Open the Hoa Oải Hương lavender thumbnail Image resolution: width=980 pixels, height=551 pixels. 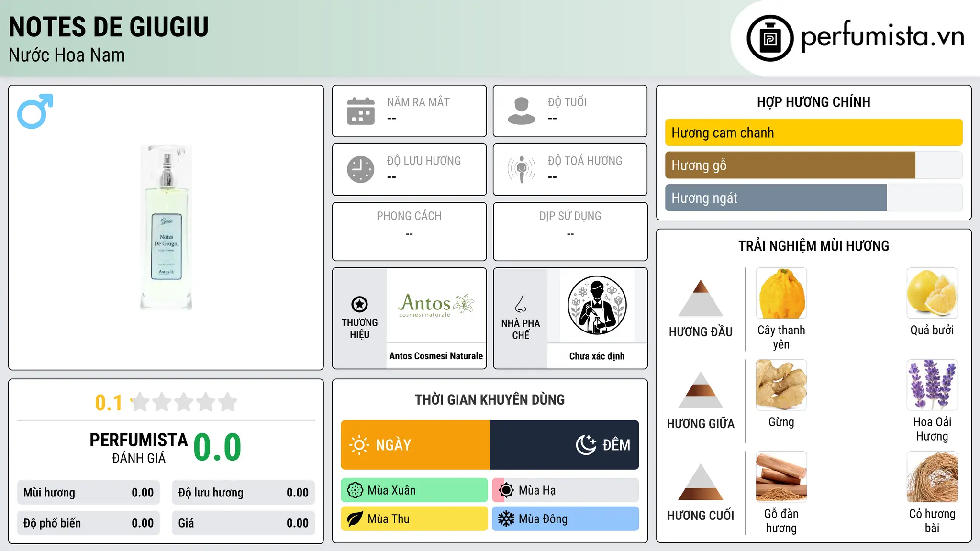[x=932, y=385]
